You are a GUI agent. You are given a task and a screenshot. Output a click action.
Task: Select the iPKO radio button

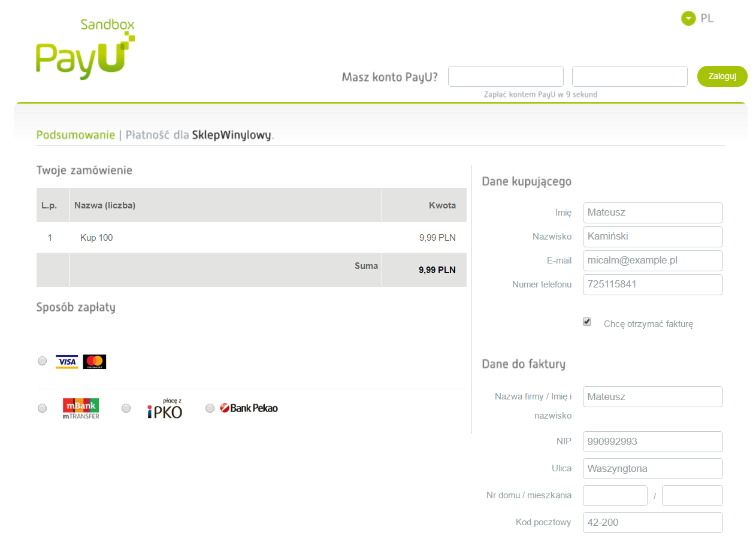click(x=126, y=408)
